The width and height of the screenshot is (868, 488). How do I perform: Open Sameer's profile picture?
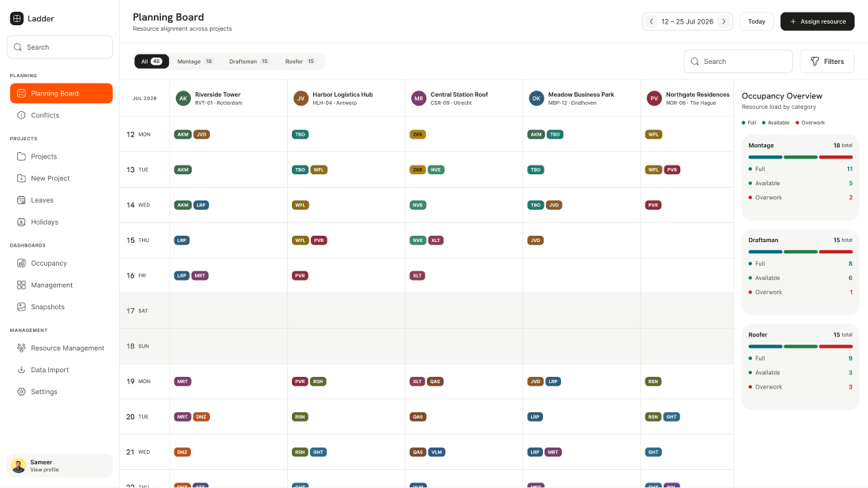[18, 466]
